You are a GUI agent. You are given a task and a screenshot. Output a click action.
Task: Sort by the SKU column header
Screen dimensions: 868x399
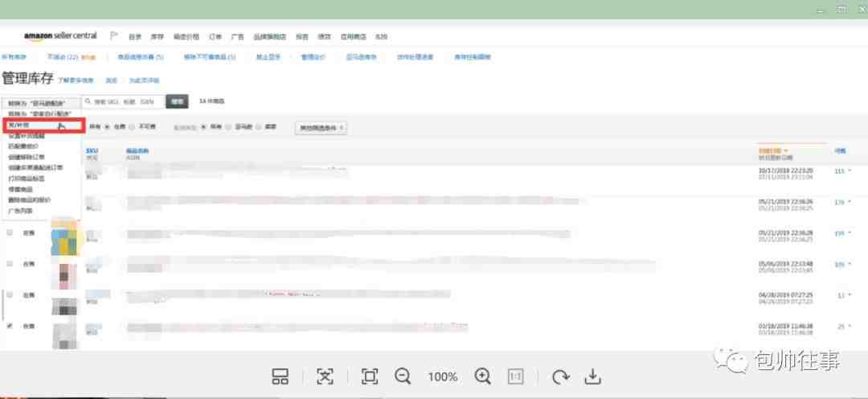pyautogui.click(x=92, y=150)
